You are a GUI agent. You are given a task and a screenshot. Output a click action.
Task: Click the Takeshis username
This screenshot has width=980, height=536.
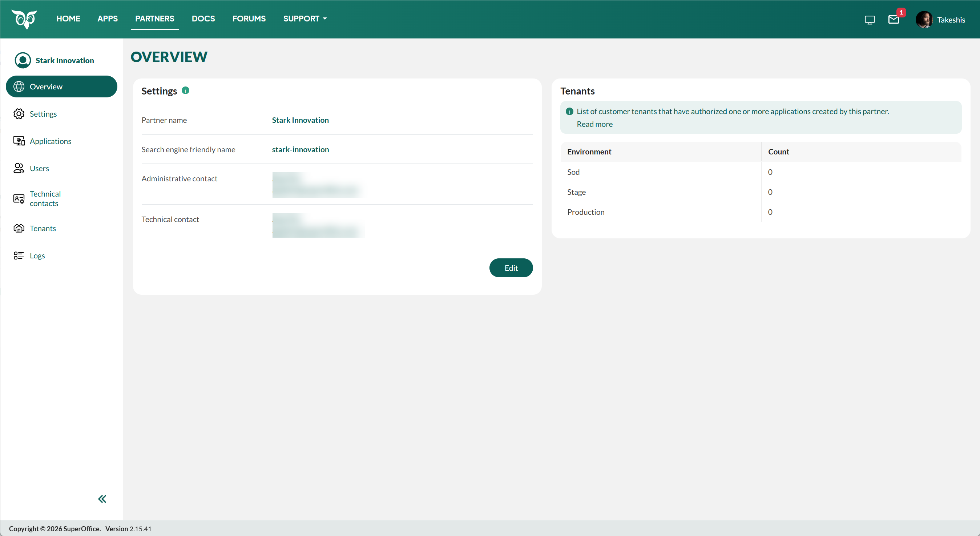(x=951, y=20)
